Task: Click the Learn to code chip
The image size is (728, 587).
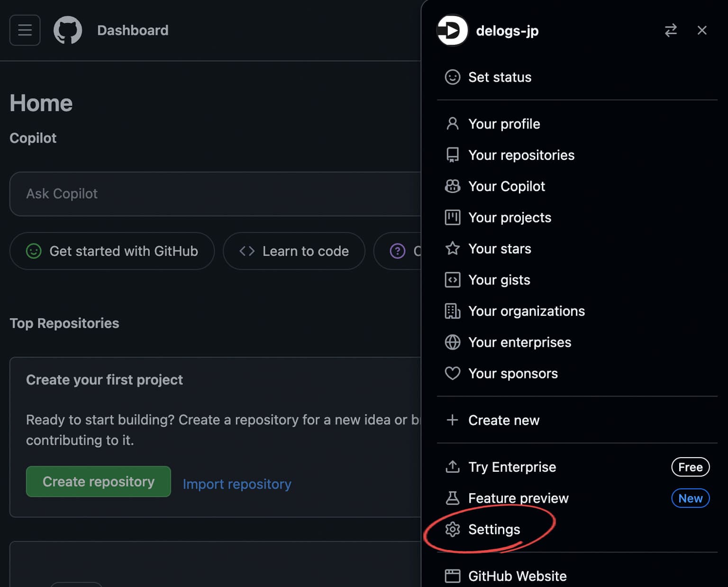Action: point(294,251)
